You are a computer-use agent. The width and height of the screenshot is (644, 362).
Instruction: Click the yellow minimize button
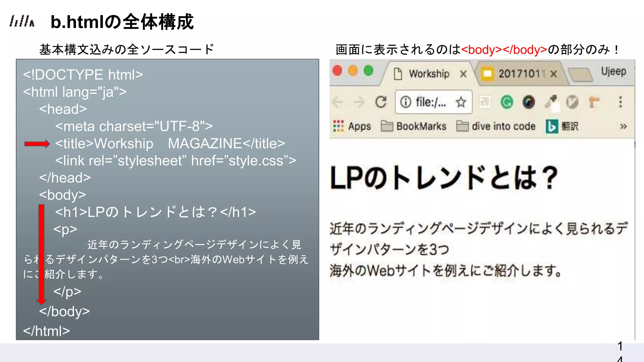353,71
